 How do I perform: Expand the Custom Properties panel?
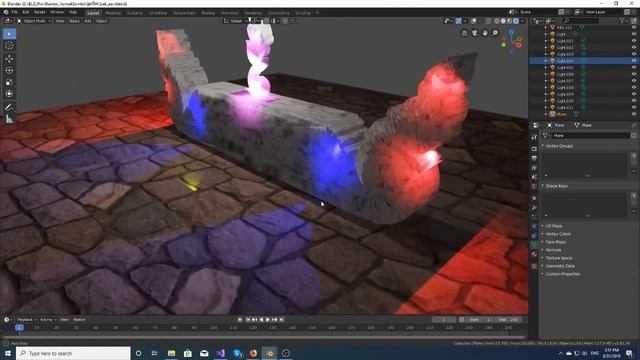pos(562,274)
